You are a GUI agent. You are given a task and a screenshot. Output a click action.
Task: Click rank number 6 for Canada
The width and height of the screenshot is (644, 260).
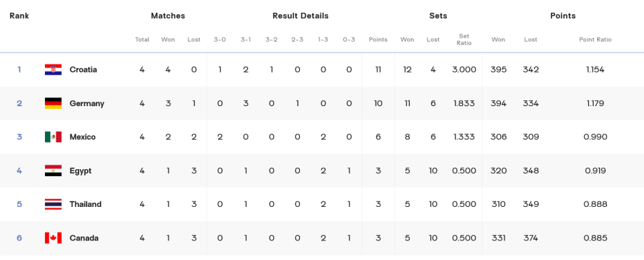19,238
